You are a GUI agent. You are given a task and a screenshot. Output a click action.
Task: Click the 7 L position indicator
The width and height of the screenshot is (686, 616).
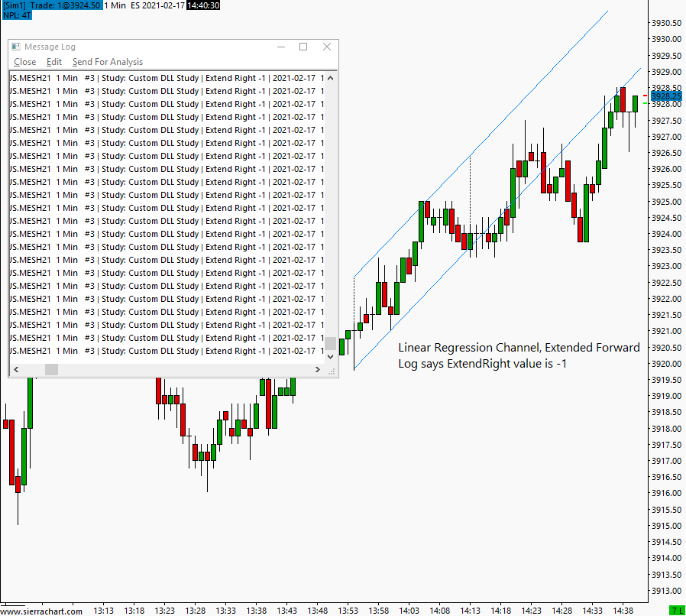coord(678,611)
